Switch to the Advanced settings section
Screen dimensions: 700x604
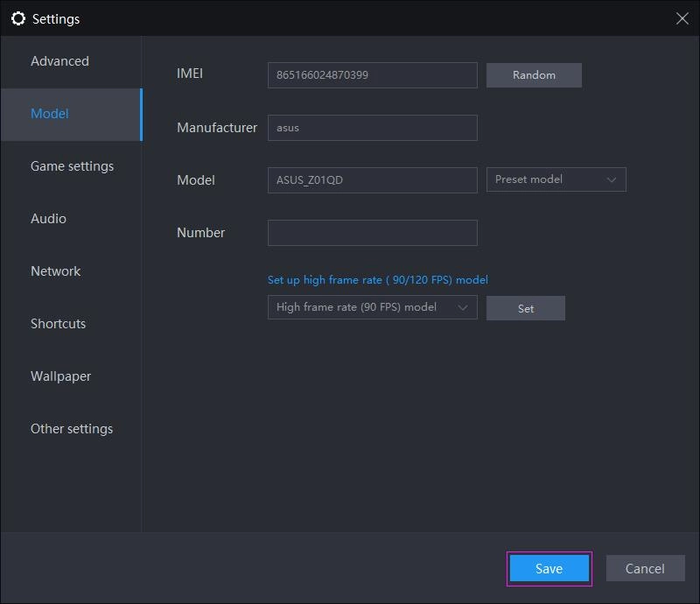[x=60, y=61]
